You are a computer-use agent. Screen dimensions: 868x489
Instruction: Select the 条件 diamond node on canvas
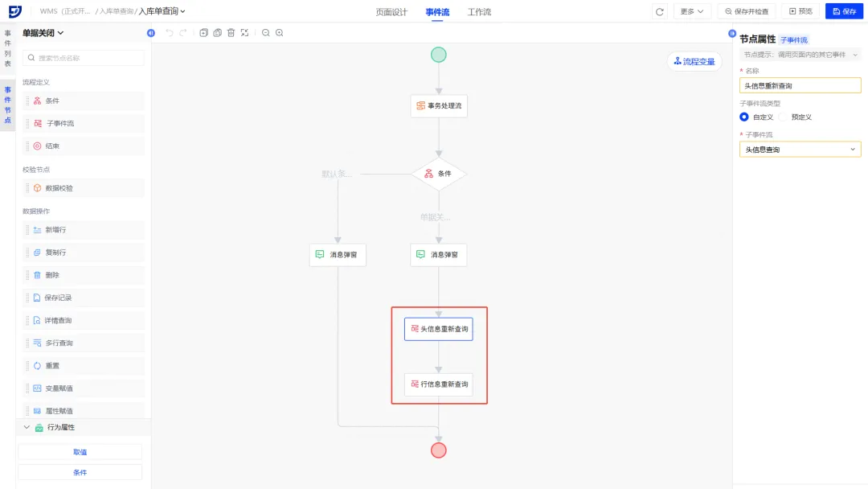(x=439, y=174)
